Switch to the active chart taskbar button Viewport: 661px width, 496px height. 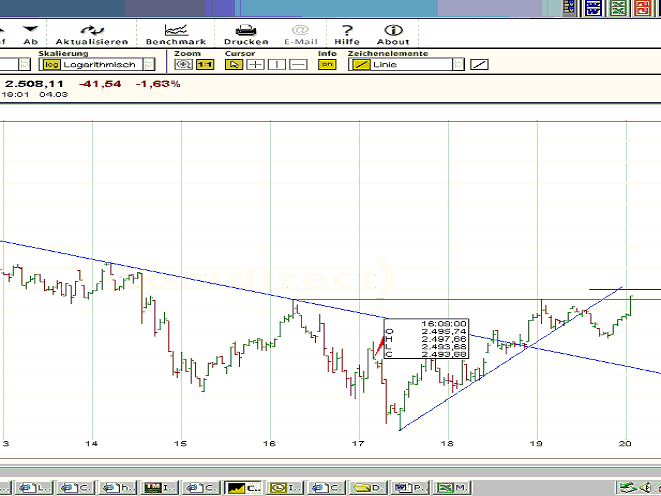pyautogui.click(x=244, y=488)
